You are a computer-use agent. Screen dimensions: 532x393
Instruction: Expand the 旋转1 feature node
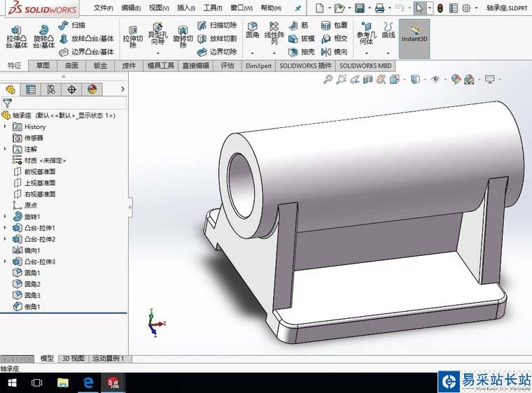6,217
